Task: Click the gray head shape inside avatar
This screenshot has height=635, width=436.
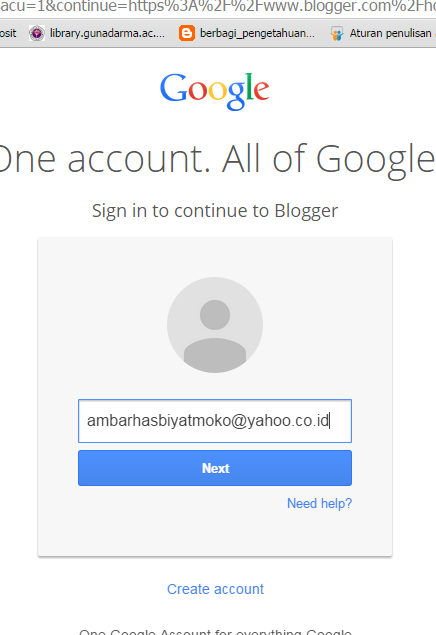Action: (215, 315)
